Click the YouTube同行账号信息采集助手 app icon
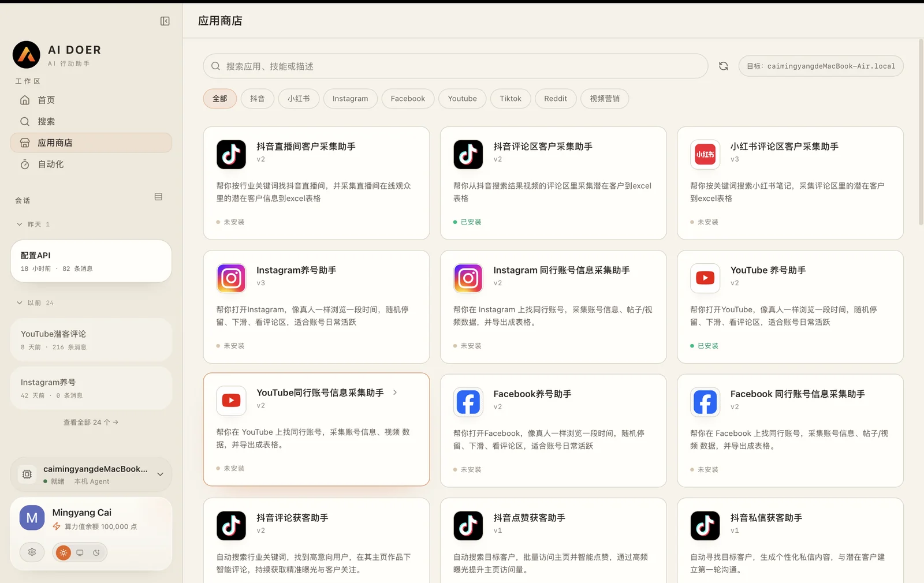 (x=231, y=401)
